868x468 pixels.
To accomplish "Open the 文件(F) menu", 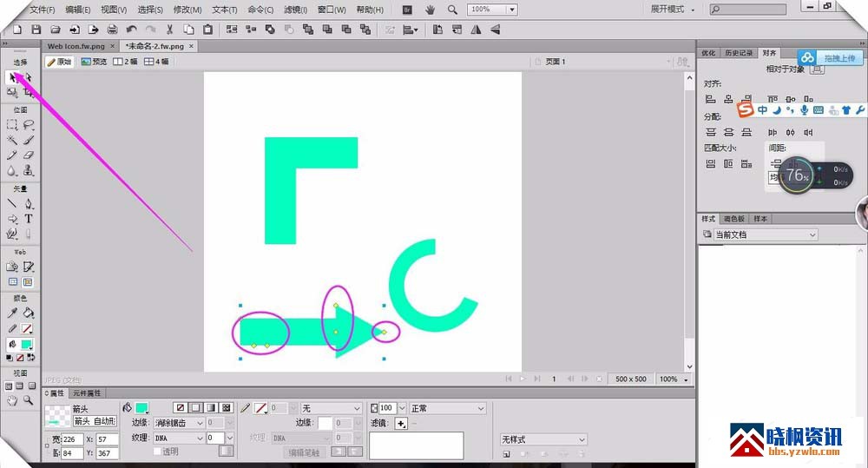I will pyautogui.click(x=42, y=10).
